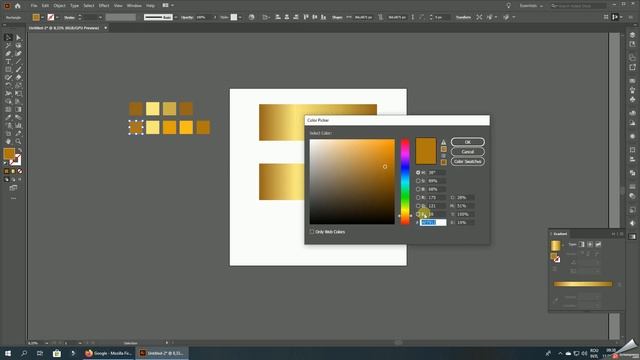Click the Gradient panel gradient slider bar
Screen dimensions: 640x360
(x=583, y=284)
